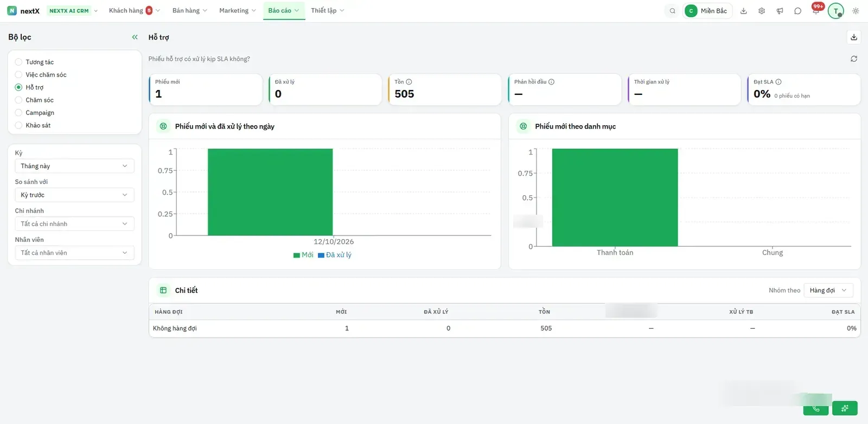Collapse the Bộ lọc filter panel
This screenshot has width=868, height=424.
pyautogui.click(x=135, y=37)
